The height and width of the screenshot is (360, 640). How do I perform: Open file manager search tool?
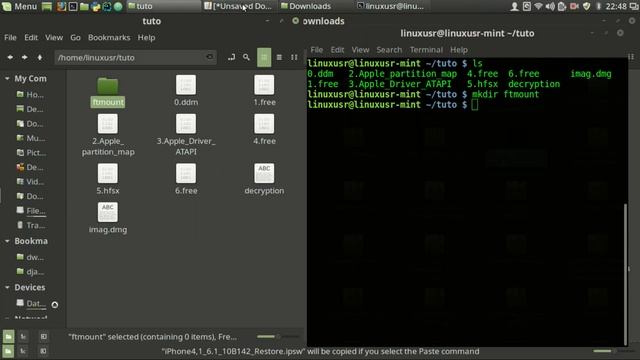(x=246, y=58)
